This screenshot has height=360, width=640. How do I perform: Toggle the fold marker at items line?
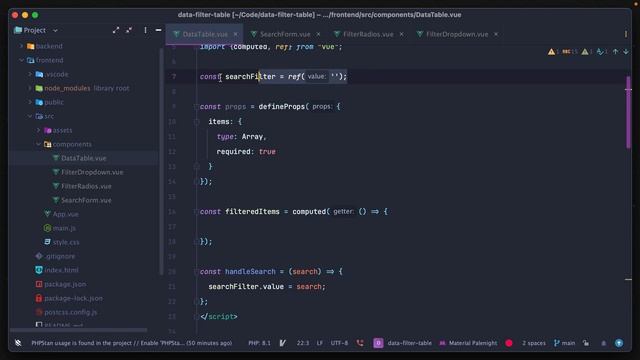pos(196,122)
